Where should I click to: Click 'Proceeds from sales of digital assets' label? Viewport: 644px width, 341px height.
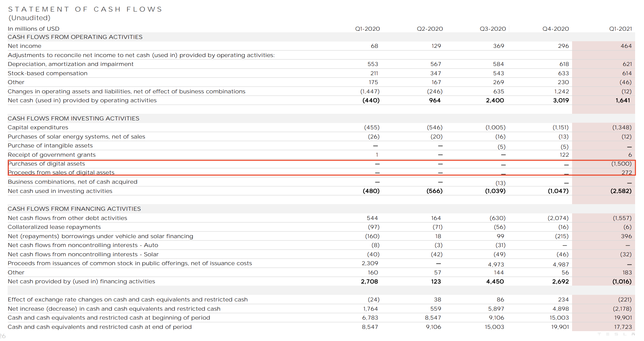[x=61, y=172]
